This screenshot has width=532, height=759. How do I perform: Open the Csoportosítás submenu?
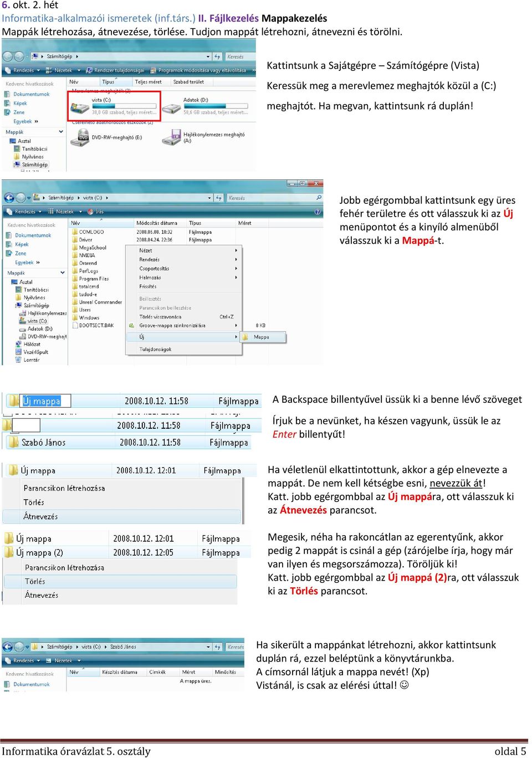coord(183,268)
